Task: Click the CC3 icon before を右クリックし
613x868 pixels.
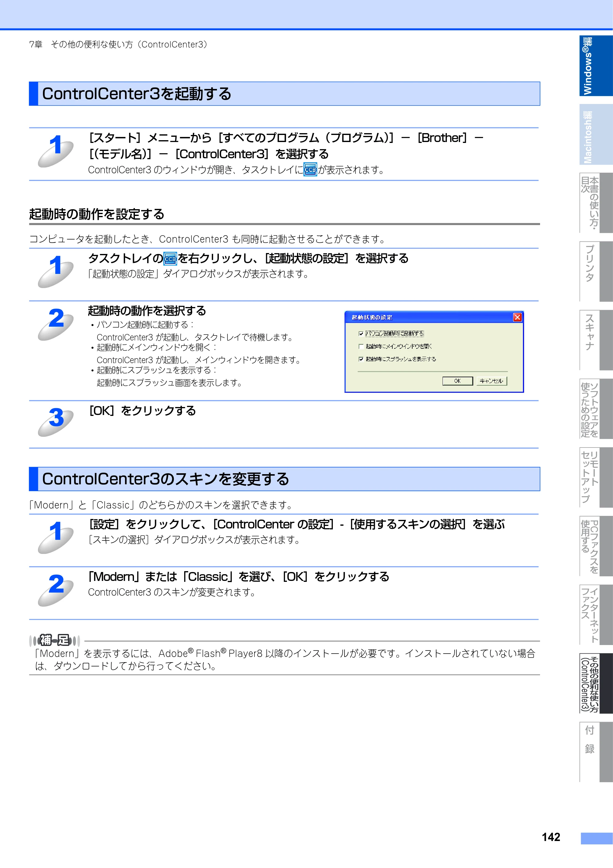Action: (170, 259)
